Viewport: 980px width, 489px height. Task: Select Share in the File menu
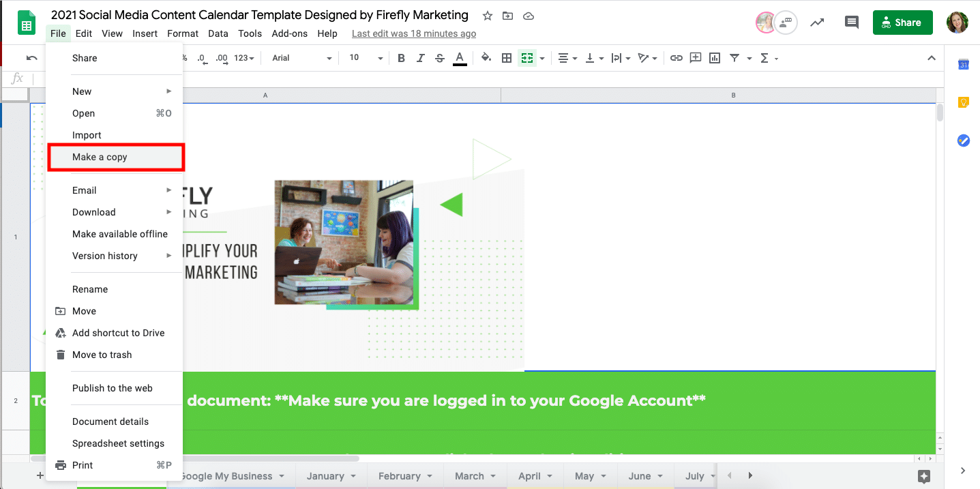(x=115, y=58)
